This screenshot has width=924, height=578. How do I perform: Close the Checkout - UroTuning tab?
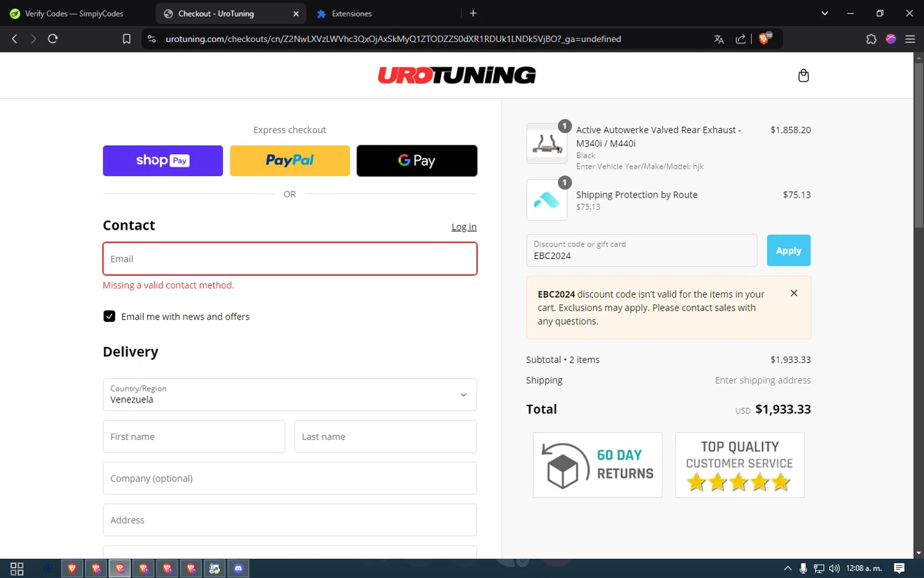click(x=296, y=14)
